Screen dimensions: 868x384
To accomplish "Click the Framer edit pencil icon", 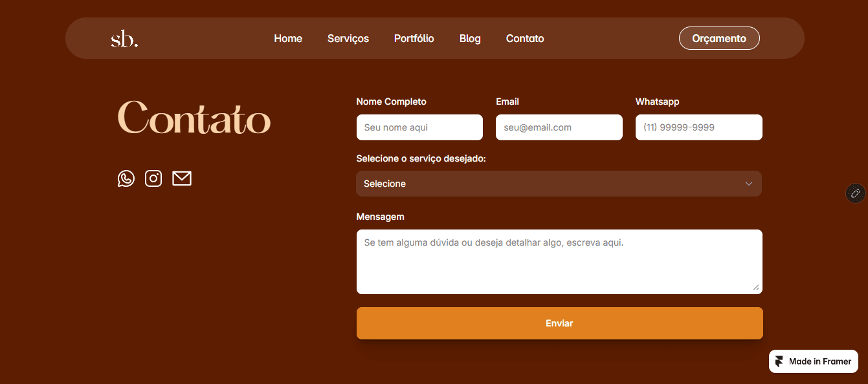I will coord(856,193).
